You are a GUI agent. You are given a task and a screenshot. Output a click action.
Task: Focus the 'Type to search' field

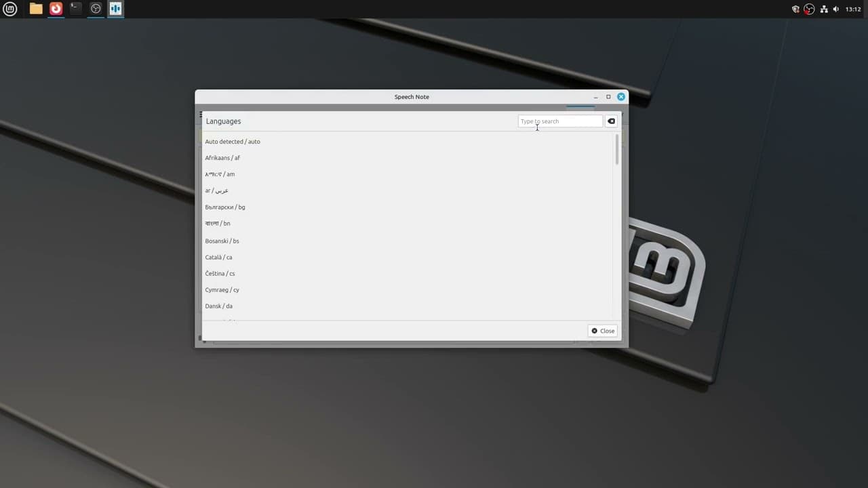[x=560, y=121]
